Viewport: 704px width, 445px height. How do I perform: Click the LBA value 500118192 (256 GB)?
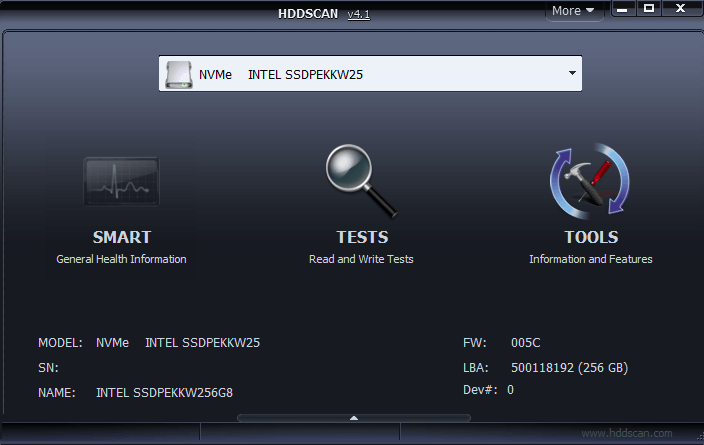(569, 367)
